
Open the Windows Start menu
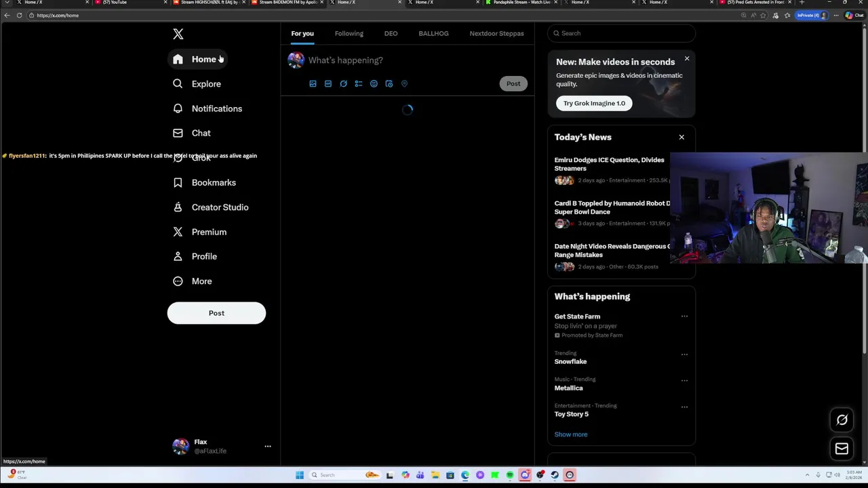pyautogui.click(x=300, y=475)
